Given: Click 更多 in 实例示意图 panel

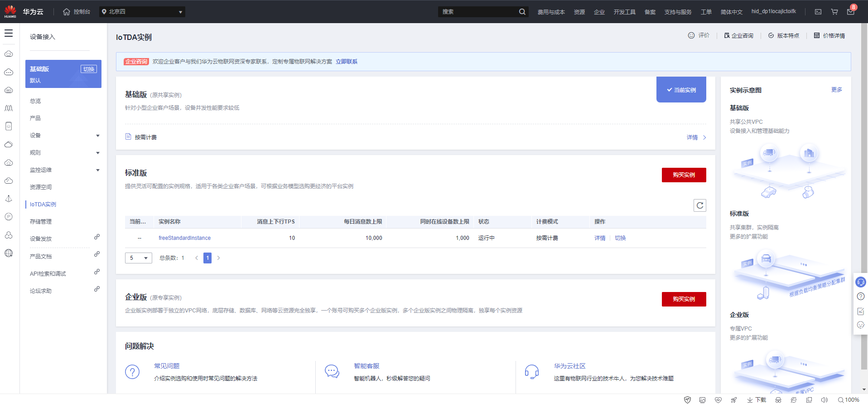Looking at the screenshot, I should click(837, 90).
